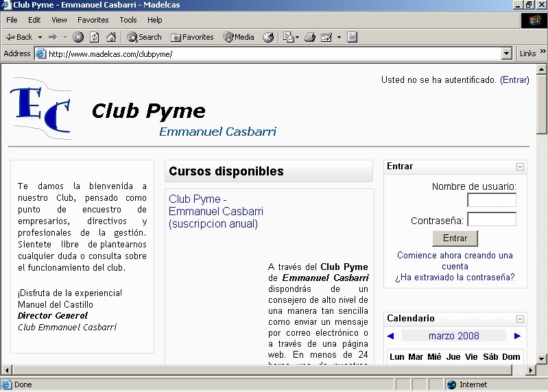Viewport: 548px width, 392px height.
Task: Collapse the Entrar block
Action: (x=520, y=167)
